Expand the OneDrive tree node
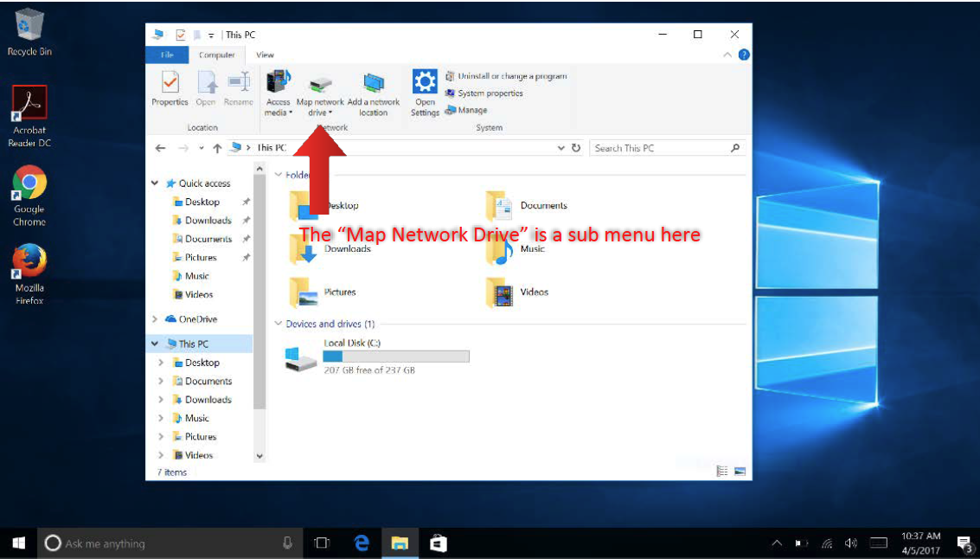The image size is (980, 559). coord(154,319)
